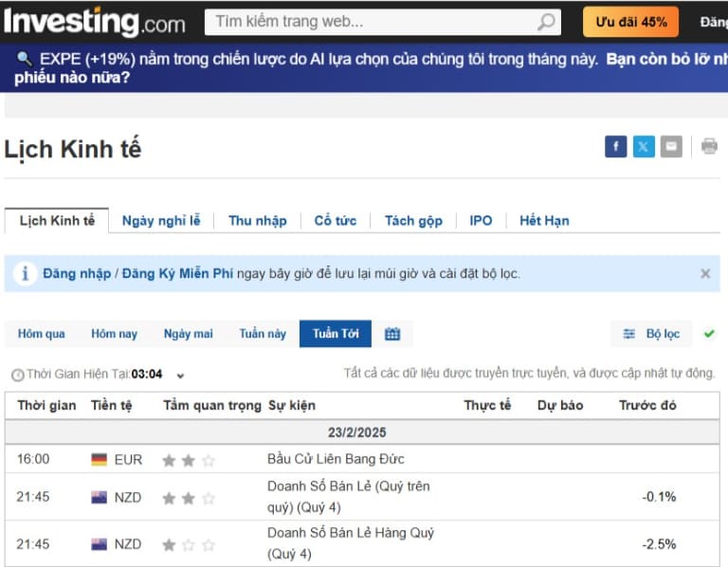The height and width of the screenshot is (567, 728).
Task: Click the search magnifier icon
Action: tap(547, 22)
